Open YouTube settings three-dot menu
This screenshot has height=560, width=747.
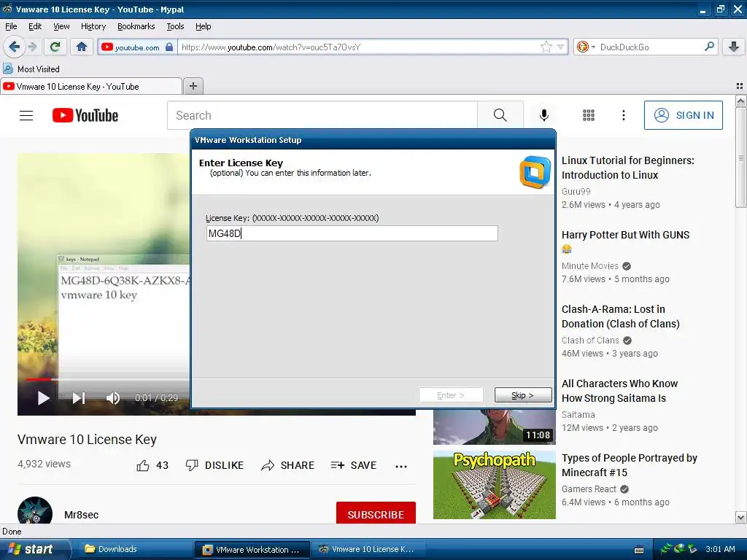[623, 115]
